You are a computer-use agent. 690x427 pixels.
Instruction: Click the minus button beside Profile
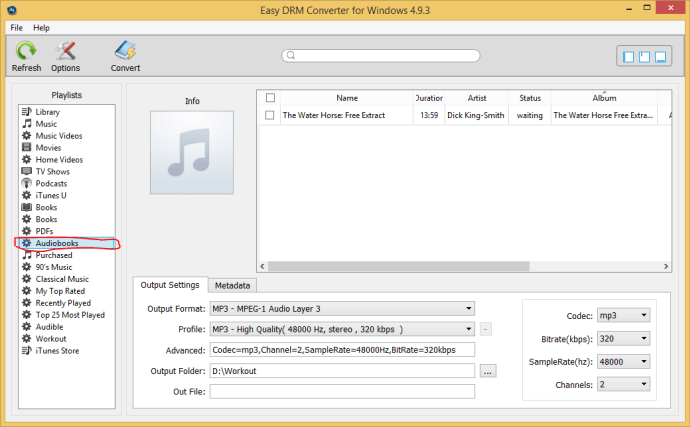(485, 329)
